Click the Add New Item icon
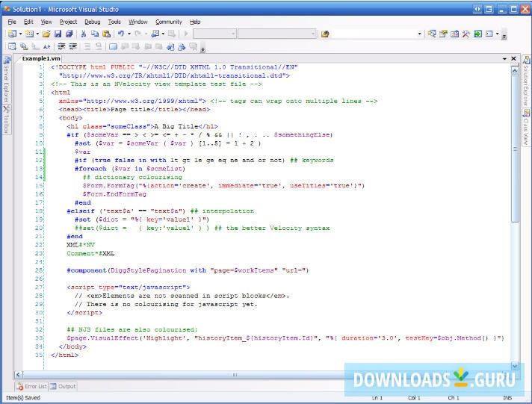Viewport: 532px width, 404px height. click(x=30, y=34)
